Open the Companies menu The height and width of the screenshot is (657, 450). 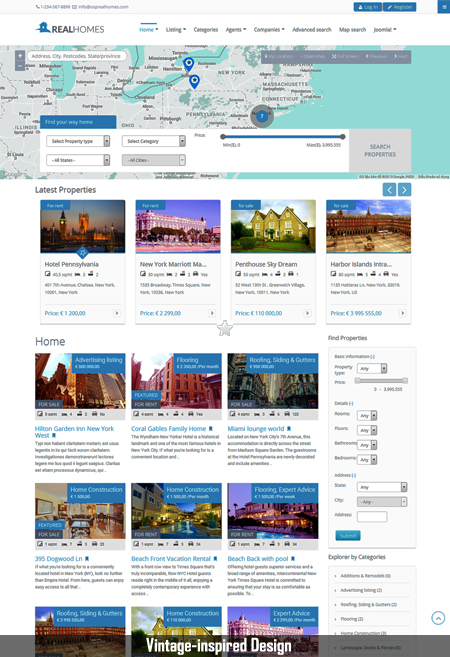coord(269,29)
